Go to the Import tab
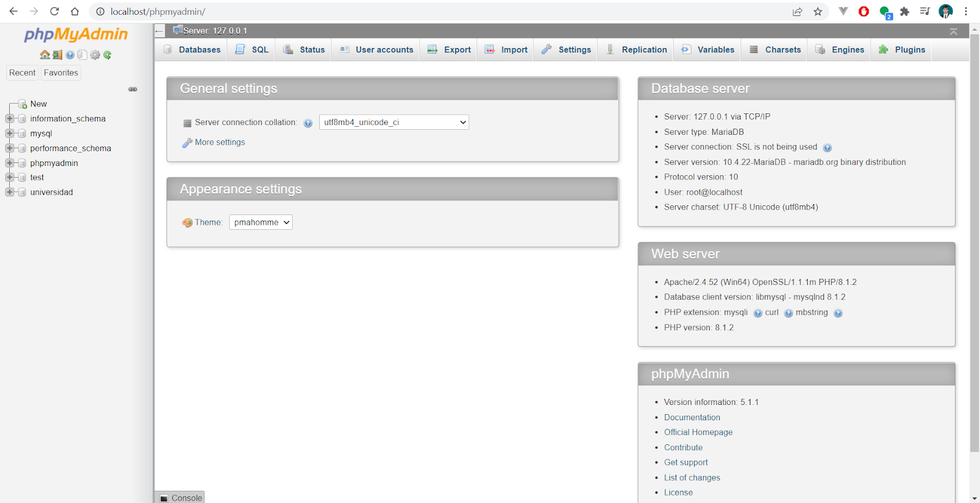The image size is (980, 503). point(506,50)
